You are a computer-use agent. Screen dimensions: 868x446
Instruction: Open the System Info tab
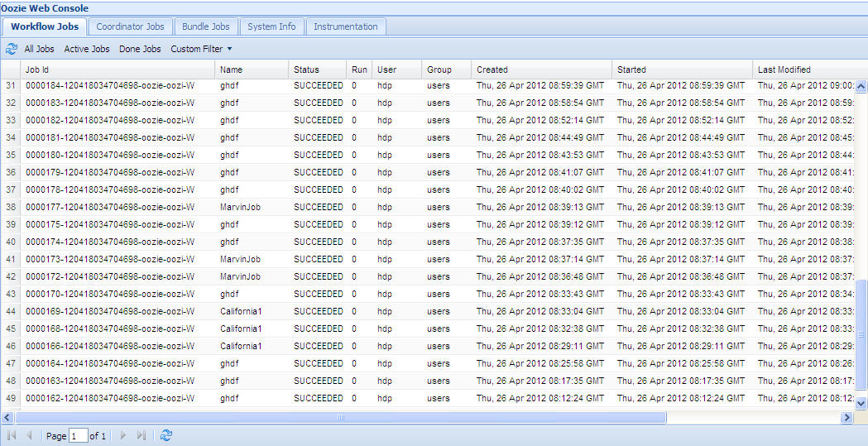(x=271, y=26)
